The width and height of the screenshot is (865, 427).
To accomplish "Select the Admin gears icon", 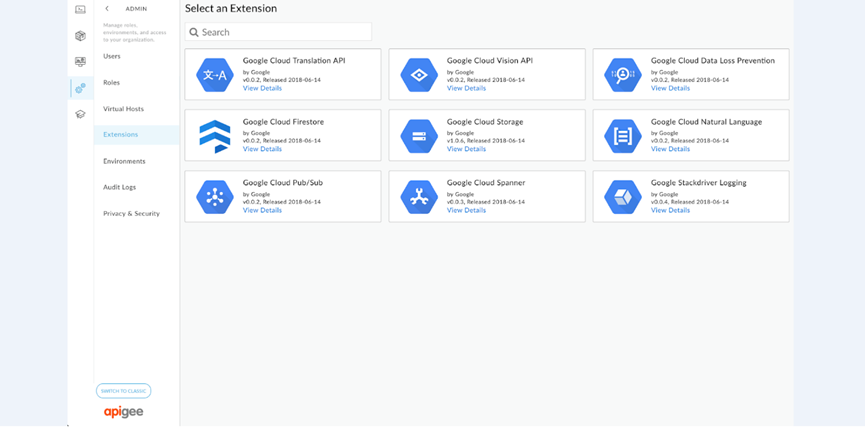I will 81,88.
